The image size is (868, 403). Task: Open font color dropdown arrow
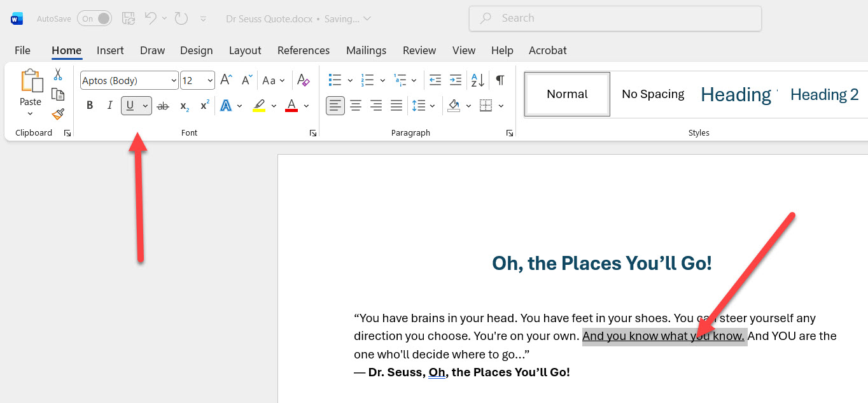[x=306, y=106]
